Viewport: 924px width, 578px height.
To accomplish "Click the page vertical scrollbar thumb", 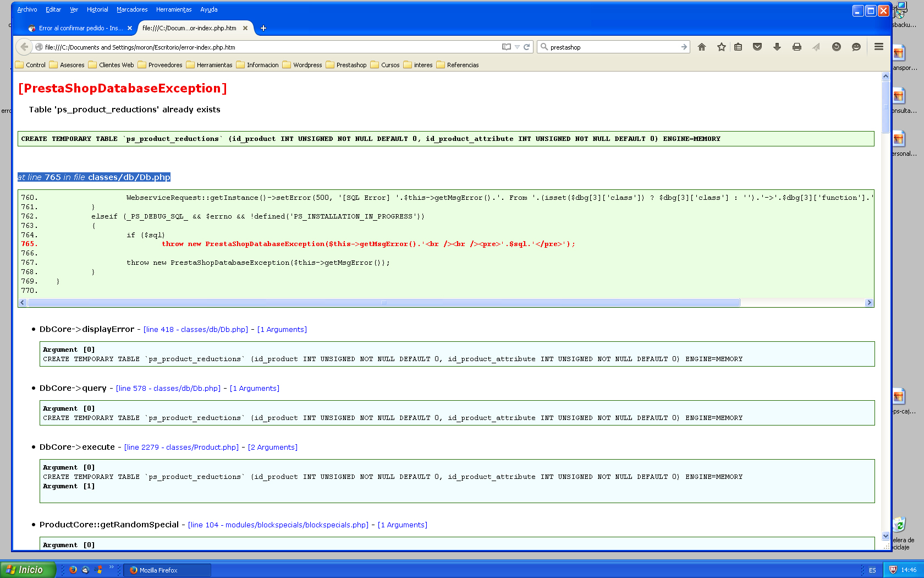I will point(886,107).
